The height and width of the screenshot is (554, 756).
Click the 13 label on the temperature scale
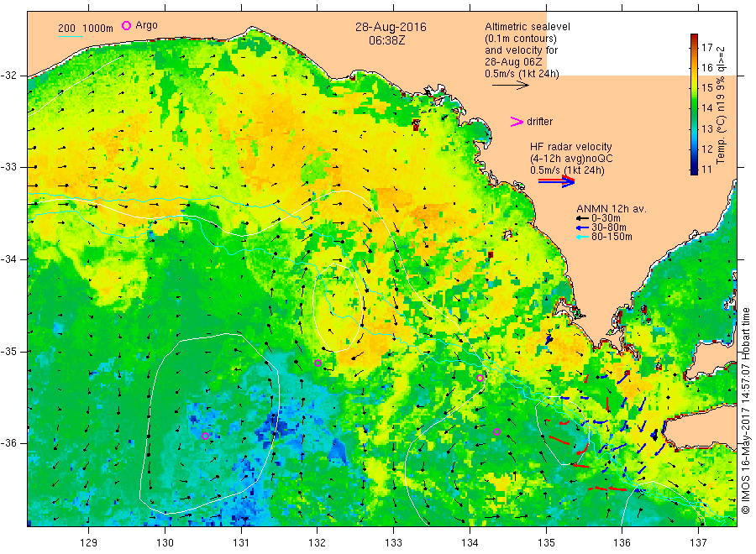(706, 128)
